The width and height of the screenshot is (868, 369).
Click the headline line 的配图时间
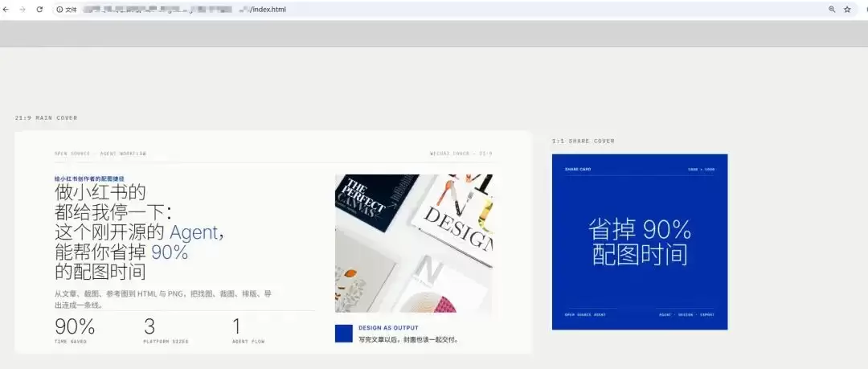click(100, 272)
